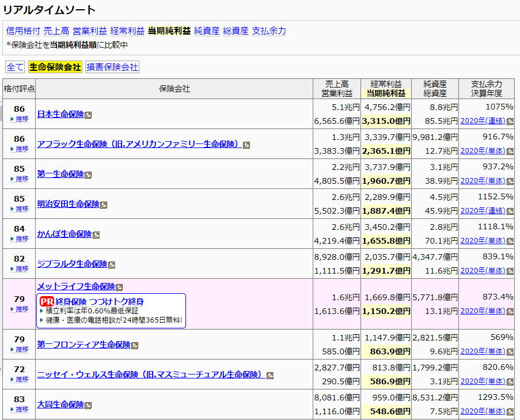Image resolution: width=520 pixels, height=420 pixels.
Task: Sort by 営業利益
Action: [89, 31]
